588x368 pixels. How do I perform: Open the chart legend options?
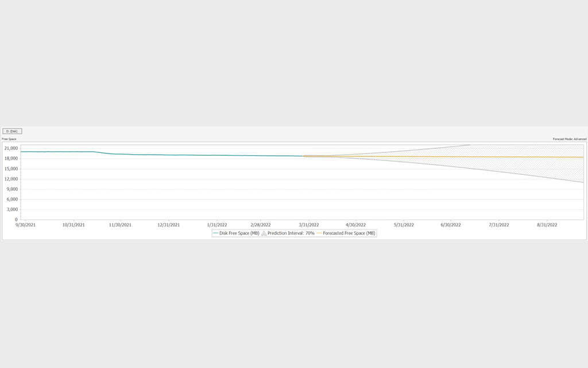pos(294,233)
